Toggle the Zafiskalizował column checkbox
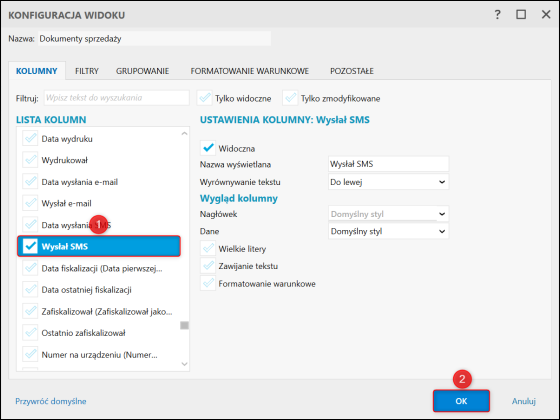The image size is (560, 420). [30, 311]
